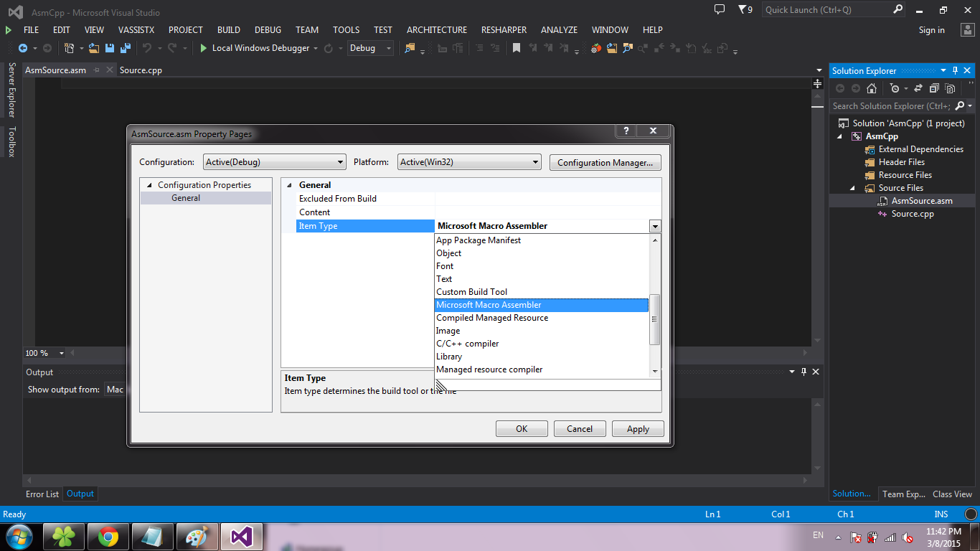Open the Local Windows Debugger dropdown arrow

(x=316, y=48)
